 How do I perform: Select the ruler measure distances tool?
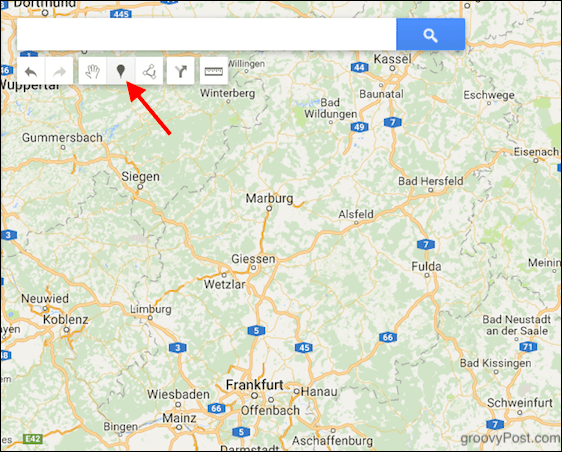214,71
